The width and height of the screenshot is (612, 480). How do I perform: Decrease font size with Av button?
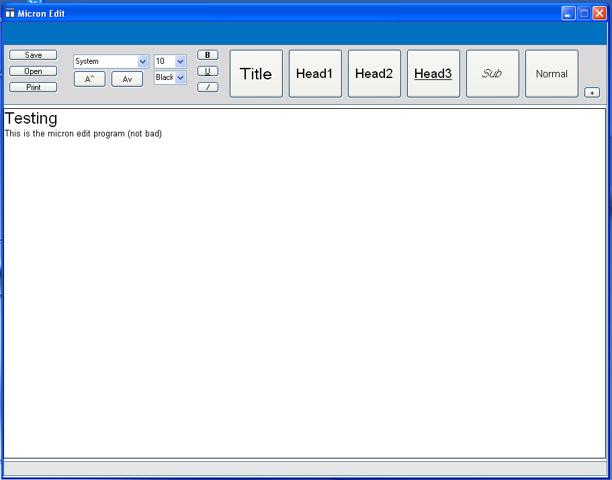(126, 79)
